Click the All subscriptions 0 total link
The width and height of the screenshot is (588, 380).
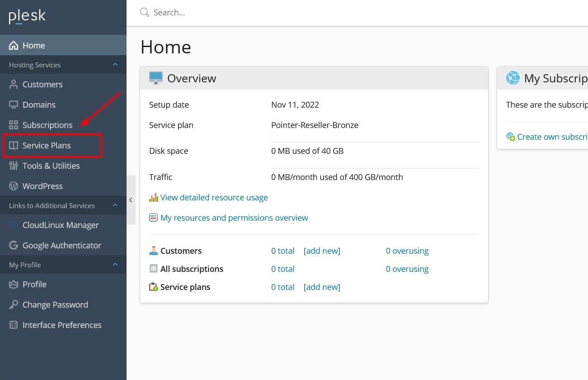282,269
